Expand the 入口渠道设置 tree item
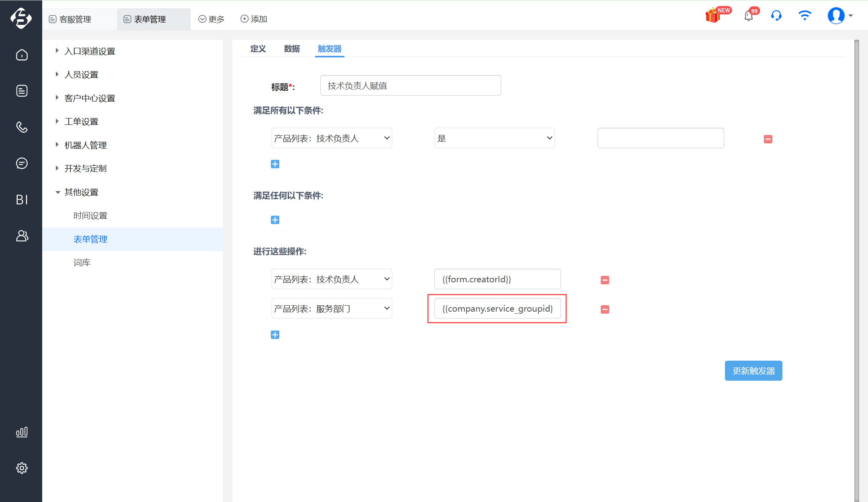This screenshot has width=868, height=502. click(x=90, y=51)
